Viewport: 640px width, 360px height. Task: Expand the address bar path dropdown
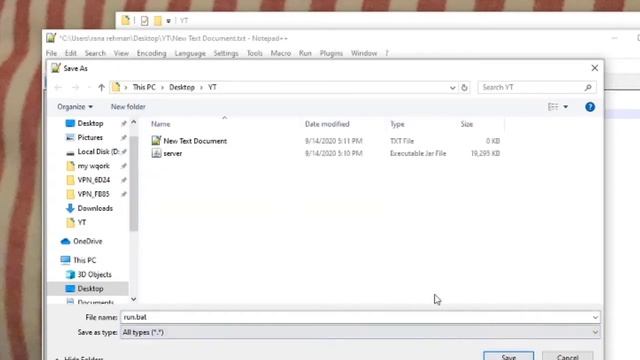(452, 88)
